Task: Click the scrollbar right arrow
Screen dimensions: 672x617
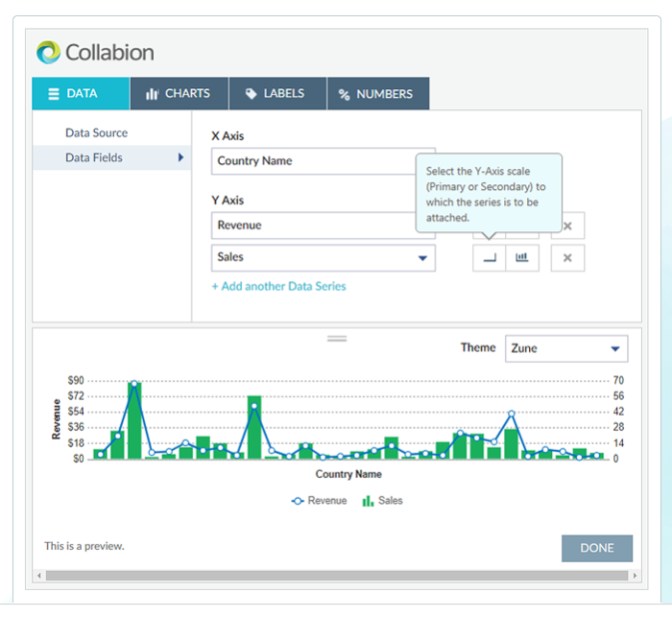Action: (635, 576)
